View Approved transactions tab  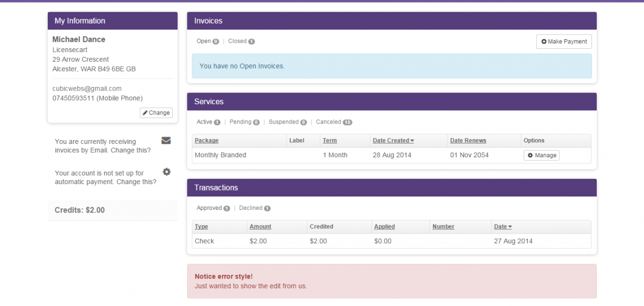click(213, 208)
